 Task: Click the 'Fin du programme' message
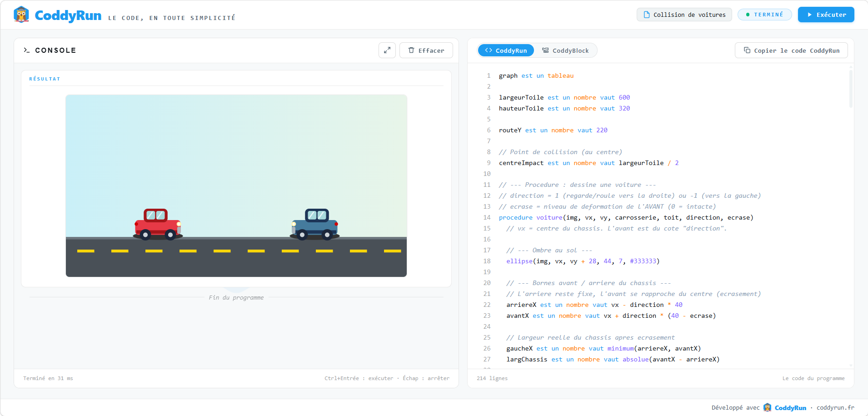236,298
